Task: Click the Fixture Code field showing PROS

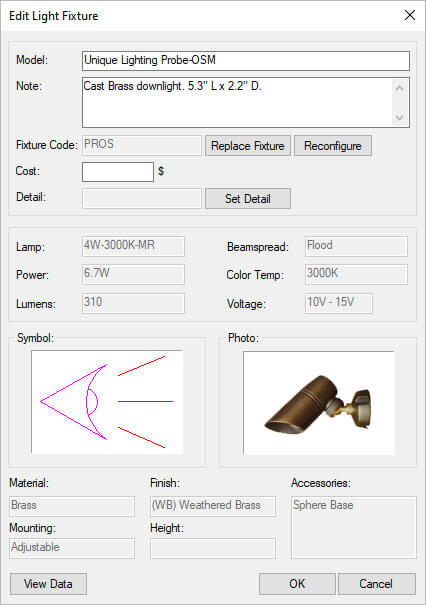Action: pyautogui.click(x=142, y=145)
